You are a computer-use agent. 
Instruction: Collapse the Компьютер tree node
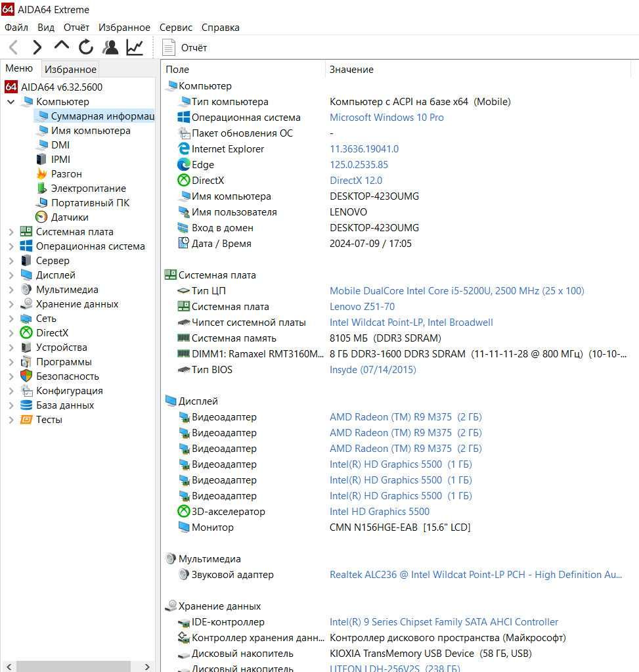pos(11,102)
